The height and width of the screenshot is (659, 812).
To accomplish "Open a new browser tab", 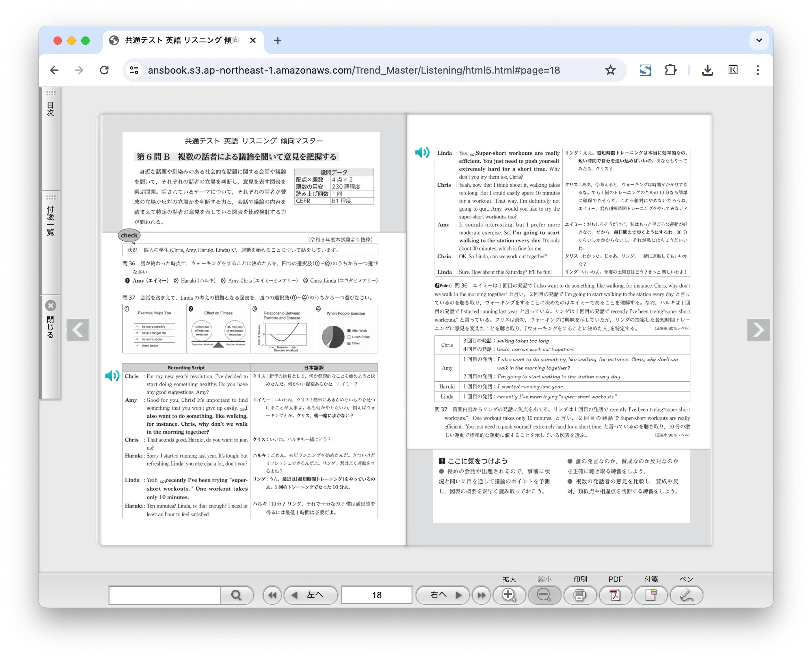I will coord(277,40).
